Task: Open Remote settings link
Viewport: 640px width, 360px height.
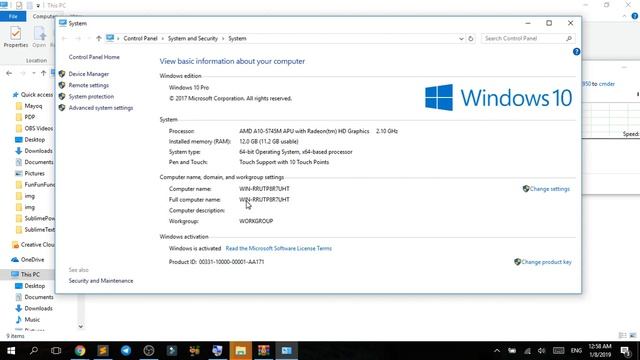Action: click(x=89, y=85)
